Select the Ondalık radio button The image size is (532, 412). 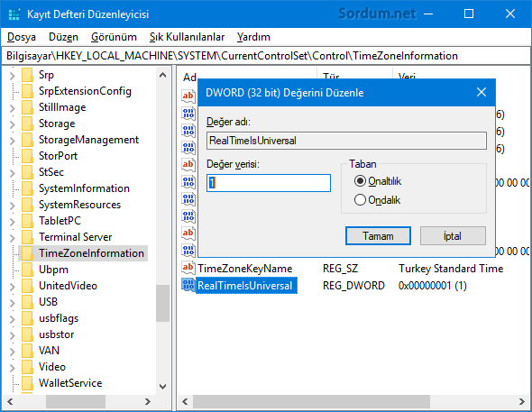pyautogui.click(x=360, y=200)
